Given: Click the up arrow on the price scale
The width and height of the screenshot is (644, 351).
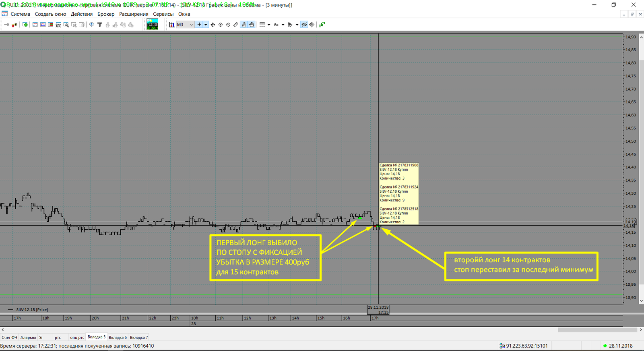Looking at the screenshot, I should coord(642,37).
